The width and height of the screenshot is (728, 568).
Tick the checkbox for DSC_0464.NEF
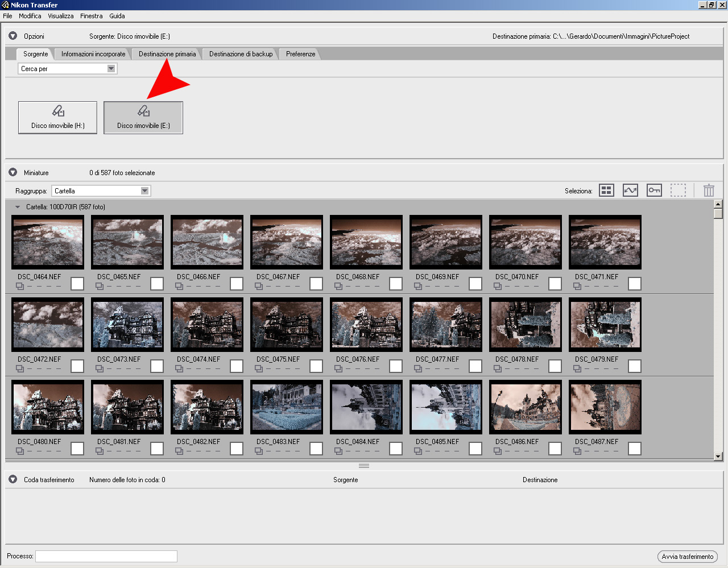click(77, 283)
